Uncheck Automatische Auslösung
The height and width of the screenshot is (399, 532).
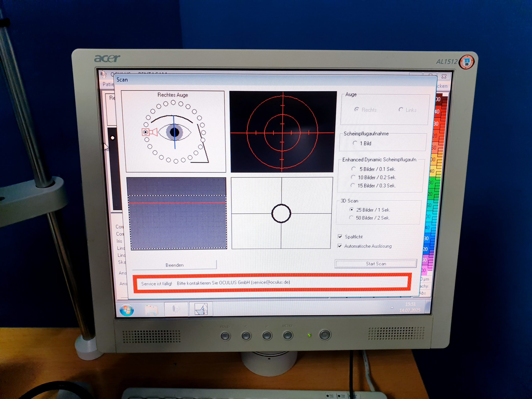(x=340, y=246)
